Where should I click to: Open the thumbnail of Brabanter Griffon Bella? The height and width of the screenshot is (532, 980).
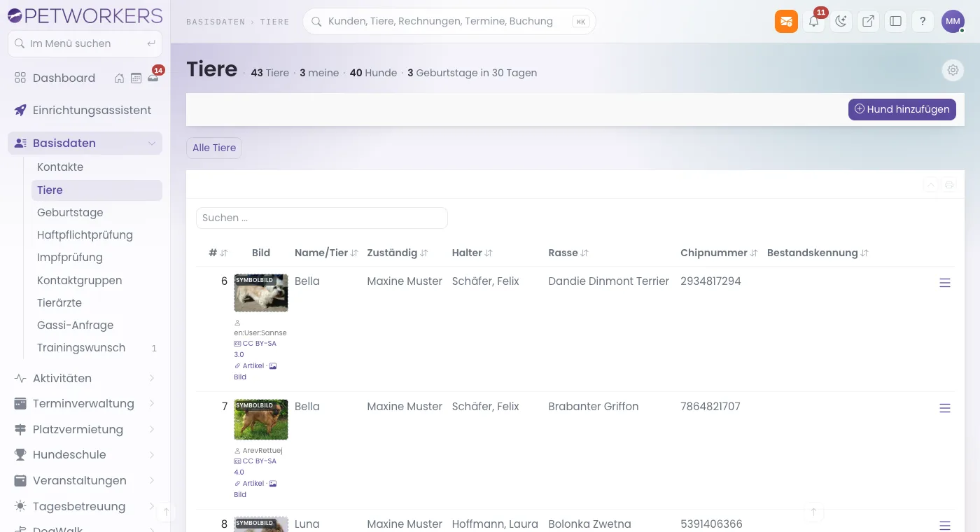pyautogui.click(x=261, y=419)
